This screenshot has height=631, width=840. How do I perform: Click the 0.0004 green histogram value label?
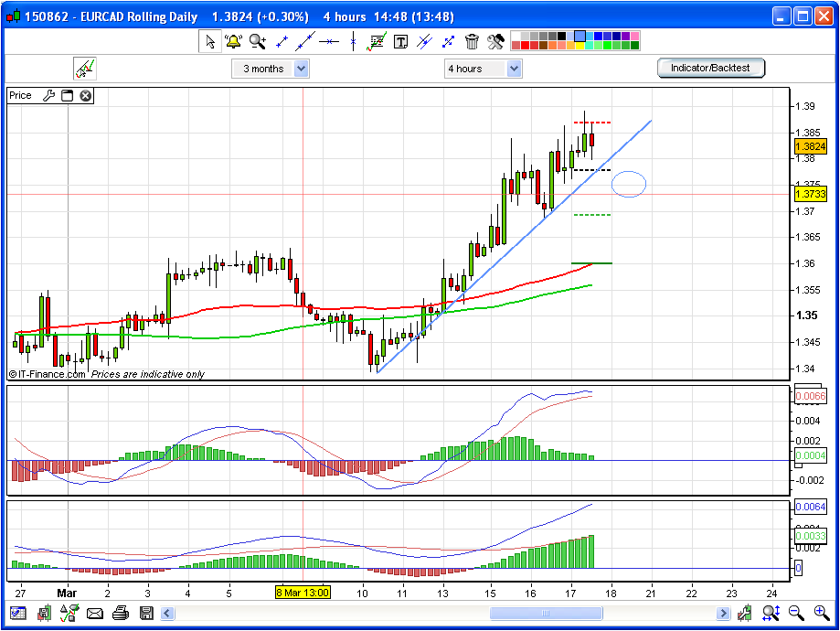[x=811, y=455]
